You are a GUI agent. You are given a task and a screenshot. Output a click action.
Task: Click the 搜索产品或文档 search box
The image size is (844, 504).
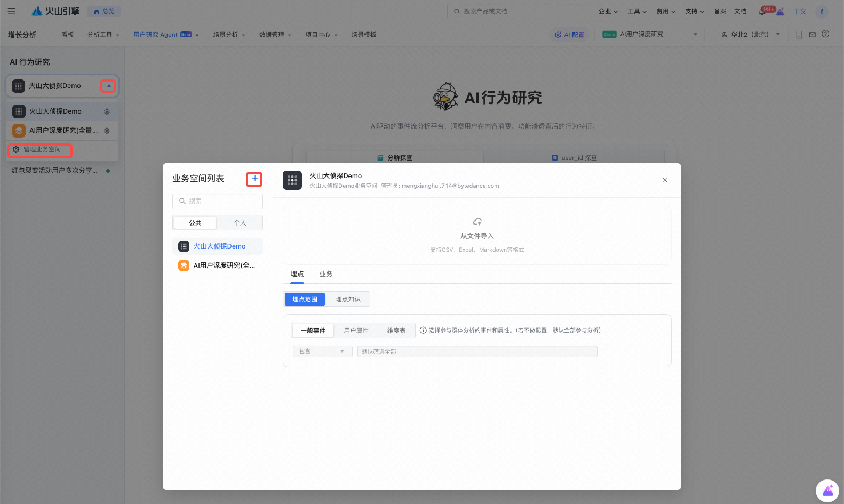(x=519, y=11)
